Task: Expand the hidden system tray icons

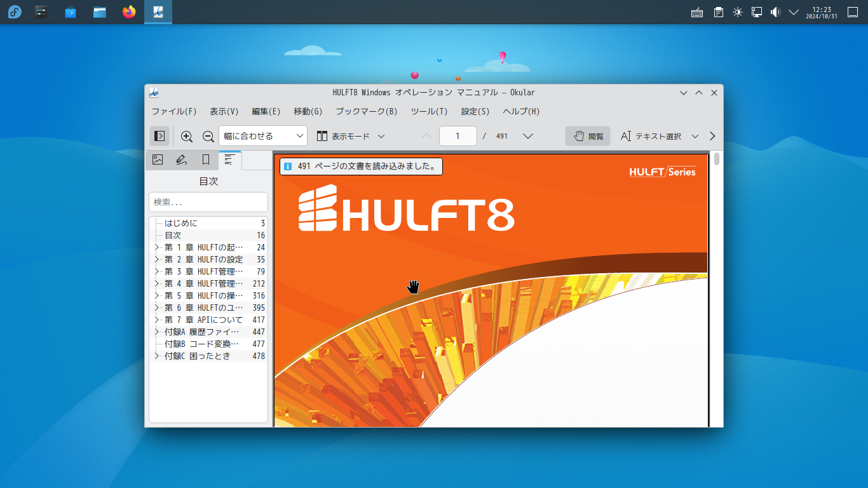Action: click(x=794, y=12)
